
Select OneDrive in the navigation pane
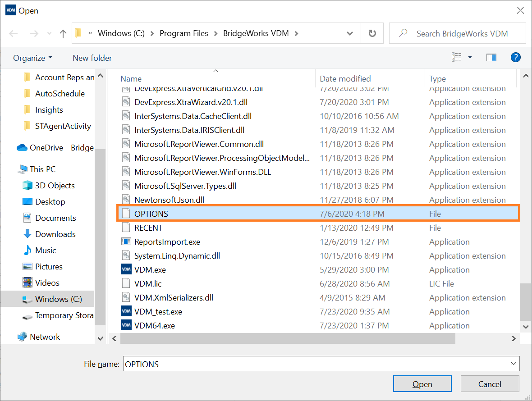[x=55, y=147]
